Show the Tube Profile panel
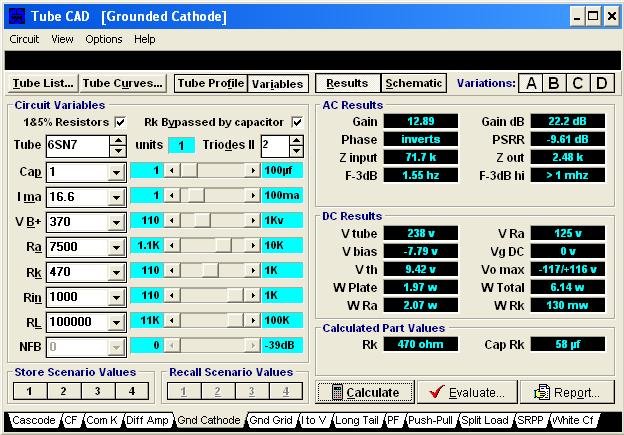 (211, 83)
